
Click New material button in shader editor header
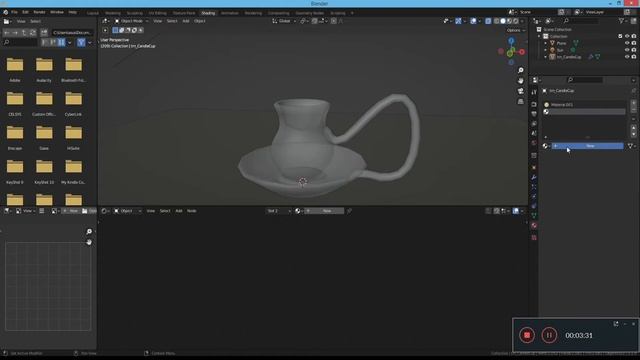pos(324,211)
